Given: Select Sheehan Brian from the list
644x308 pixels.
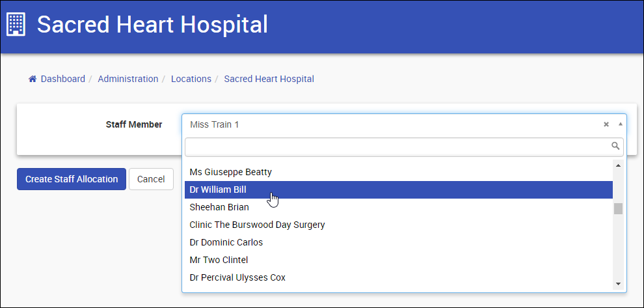Looking at the screenshot, I should click(x=399, y=207).
